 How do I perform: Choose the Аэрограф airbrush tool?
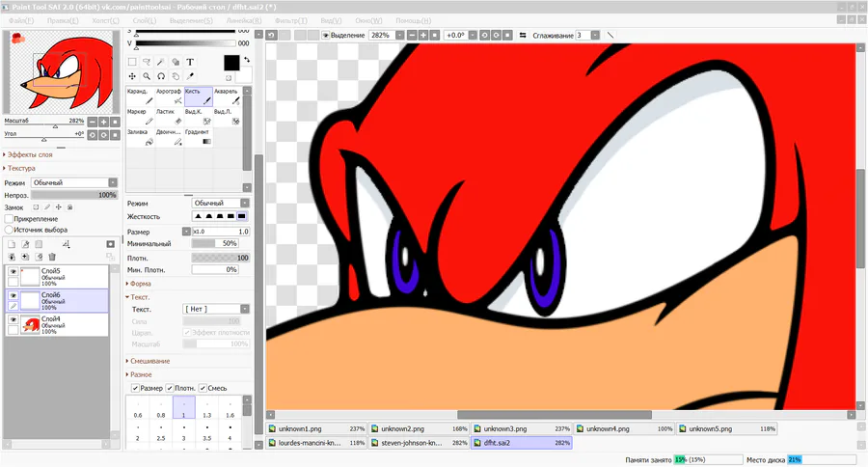tap(170, 96)
